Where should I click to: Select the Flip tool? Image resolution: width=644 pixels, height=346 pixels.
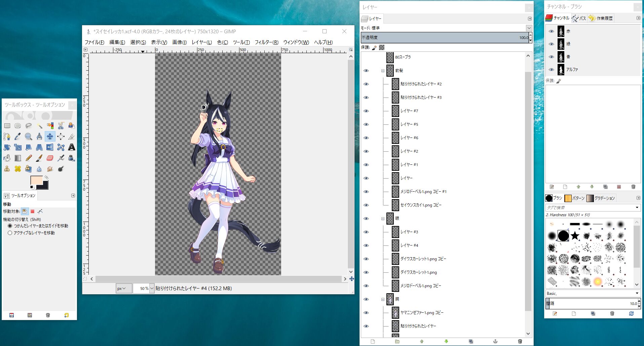pyautogui.click(x=50, y=147)
